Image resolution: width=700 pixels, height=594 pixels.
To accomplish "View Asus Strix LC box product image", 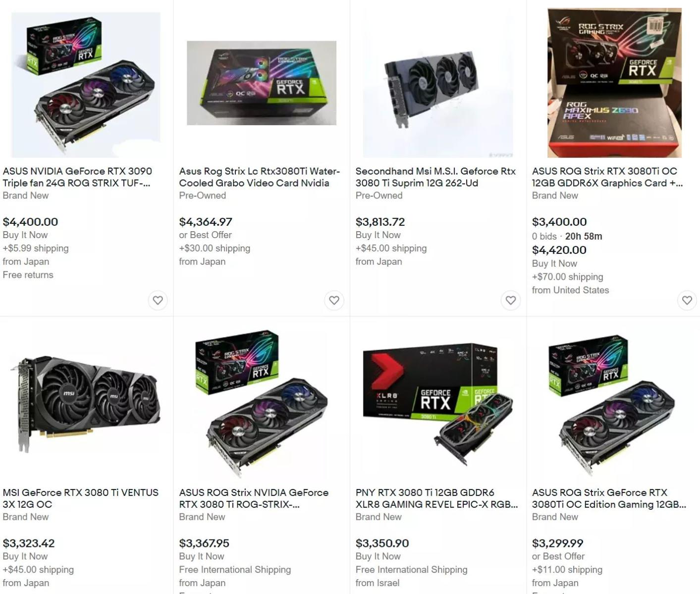I will tap(262, 83).
